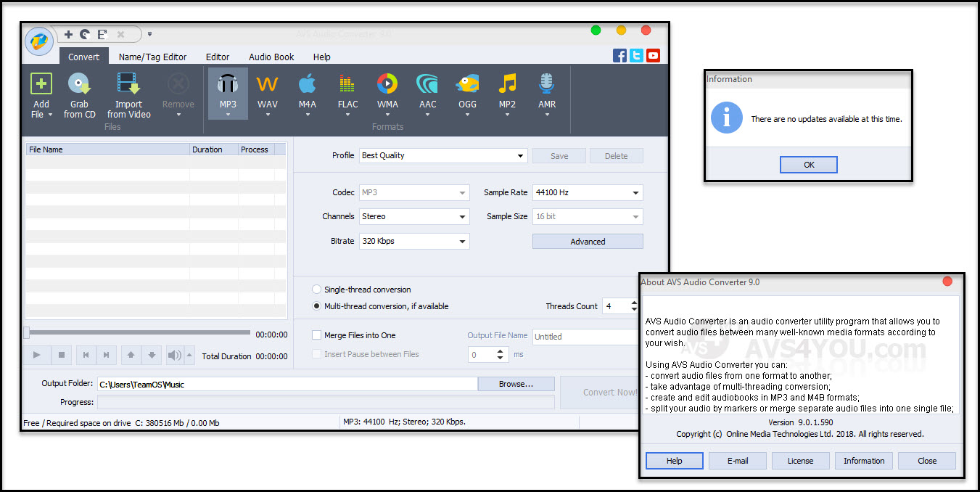Click the Output Folder path field
The height and width of the screenshot is (492, 980).
tap(287, 384)
